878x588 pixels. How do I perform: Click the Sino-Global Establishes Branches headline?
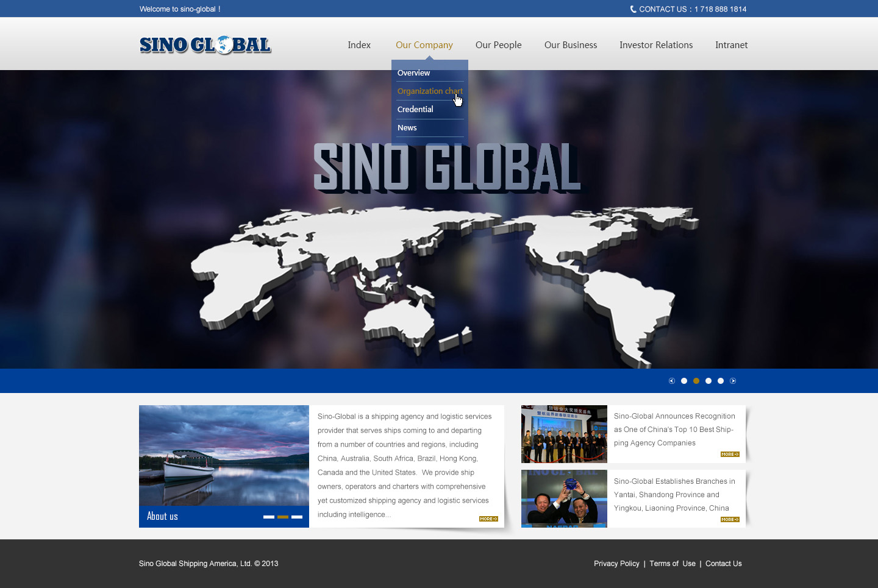tap(674, 495)
